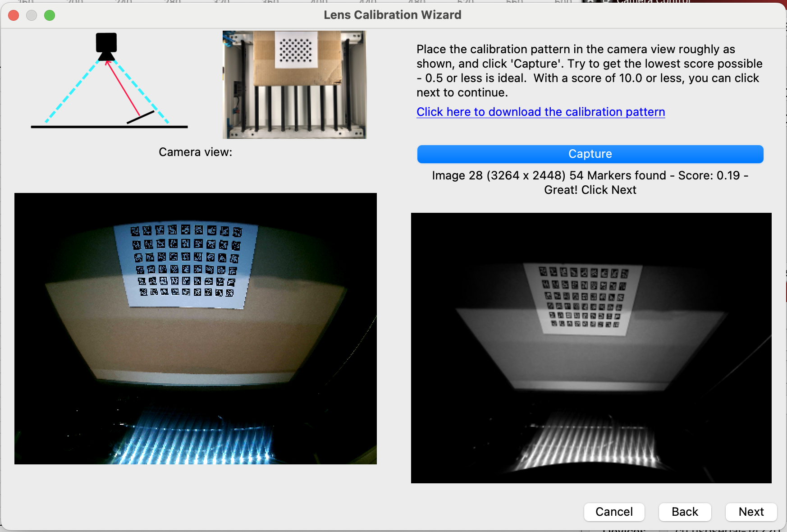Go Back to the previous wizard step

pyautogui.click(x=685, y=512)
